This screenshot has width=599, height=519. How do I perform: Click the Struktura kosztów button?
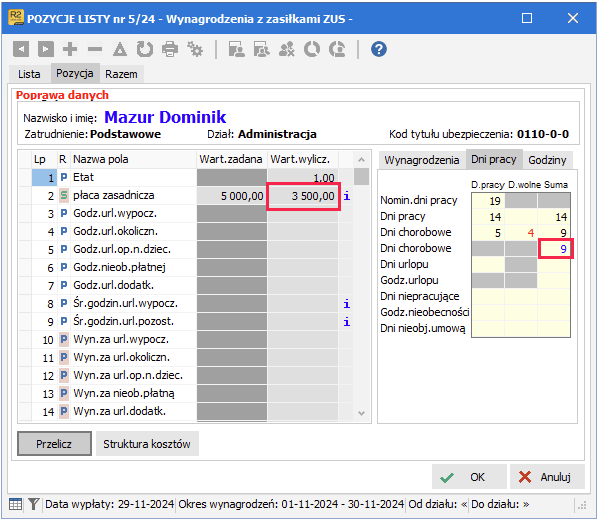(147, 444)
